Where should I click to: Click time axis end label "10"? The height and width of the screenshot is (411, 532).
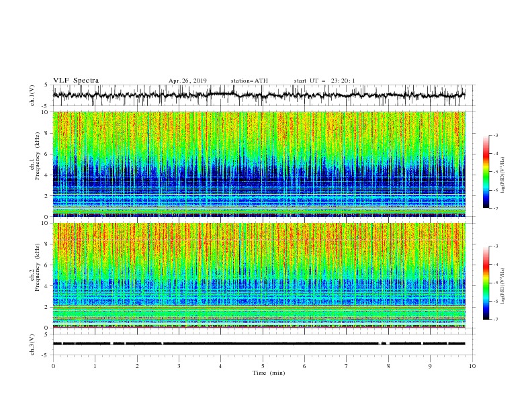point(472,366)
